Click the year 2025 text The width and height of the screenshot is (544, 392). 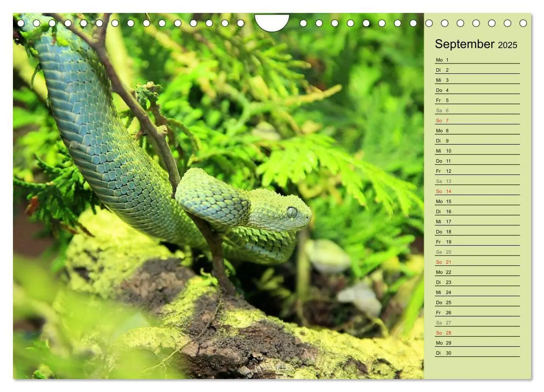(x=508, y=45)
